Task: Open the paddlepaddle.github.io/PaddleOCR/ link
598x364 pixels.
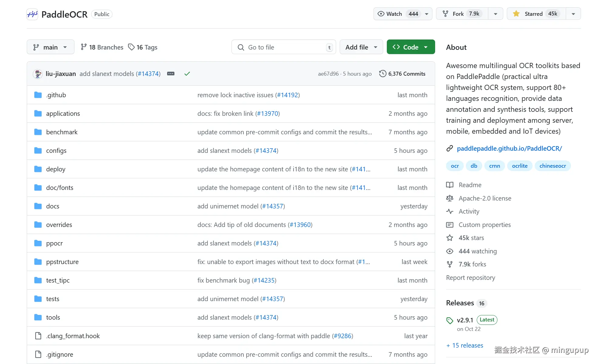Action: point(509,149)
